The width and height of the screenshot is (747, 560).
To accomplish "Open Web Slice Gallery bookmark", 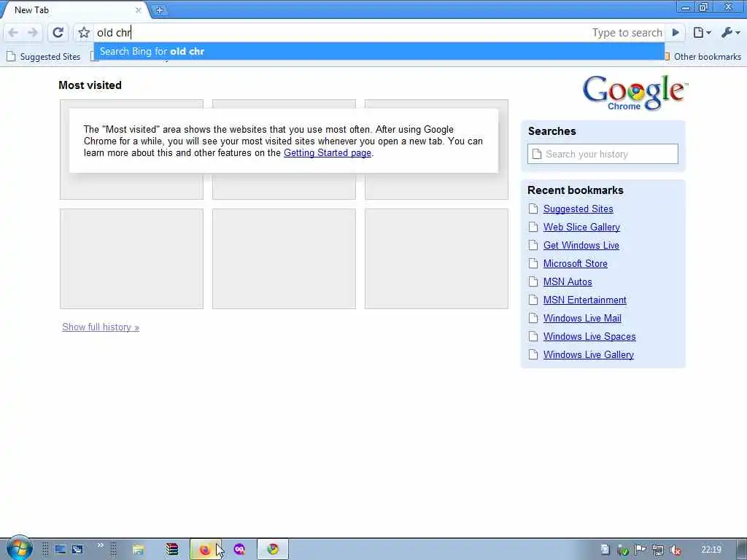I will pos(581,227).
